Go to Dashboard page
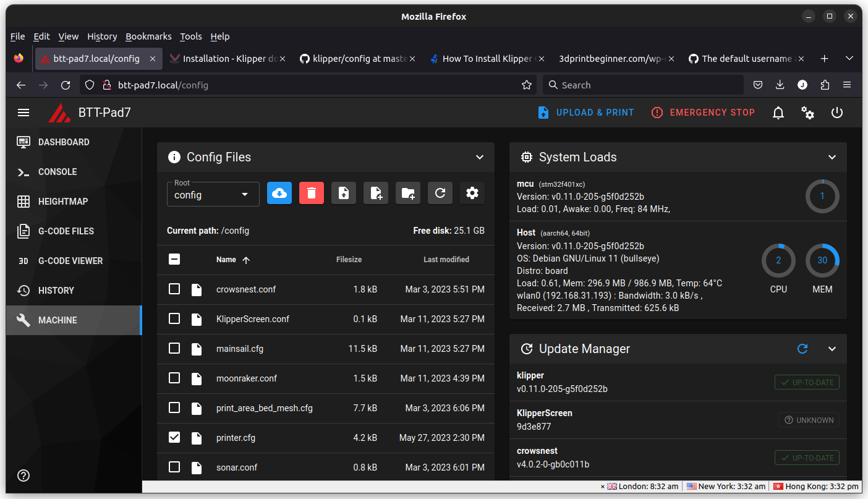Image resolution: width=868 pixels, height=499 pixels. pos(74,142)
